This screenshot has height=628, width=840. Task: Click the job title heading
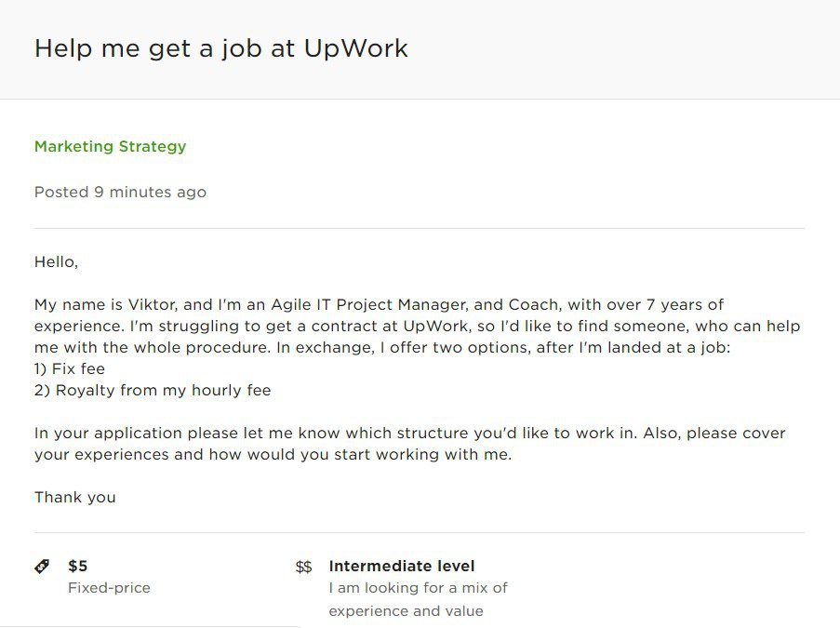[220, 48]
